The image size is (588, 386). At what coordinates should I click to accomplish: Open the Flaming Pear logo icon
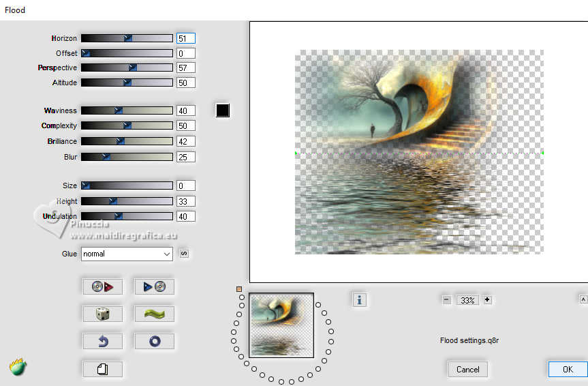18,367
